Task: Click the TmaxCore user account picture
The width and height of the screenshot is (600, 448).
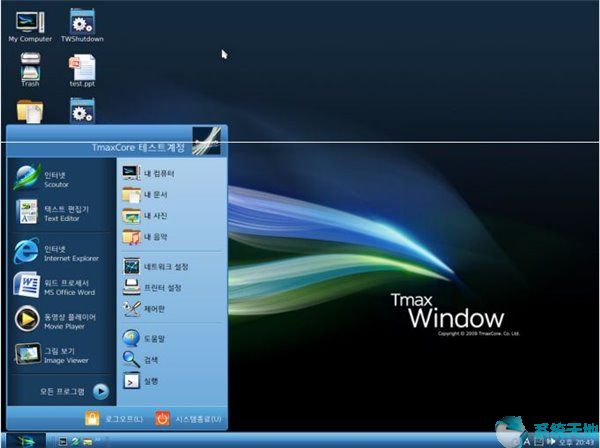Action: pyautogui.click(x=206, y=141)
